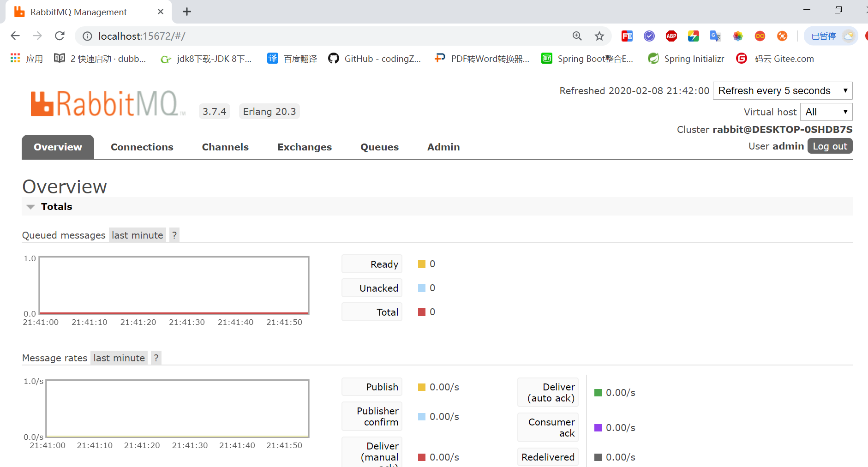Open the paused profile button 已暂停
The width and height of the screenshot is (868, 467).
click(x=831, y=36)
